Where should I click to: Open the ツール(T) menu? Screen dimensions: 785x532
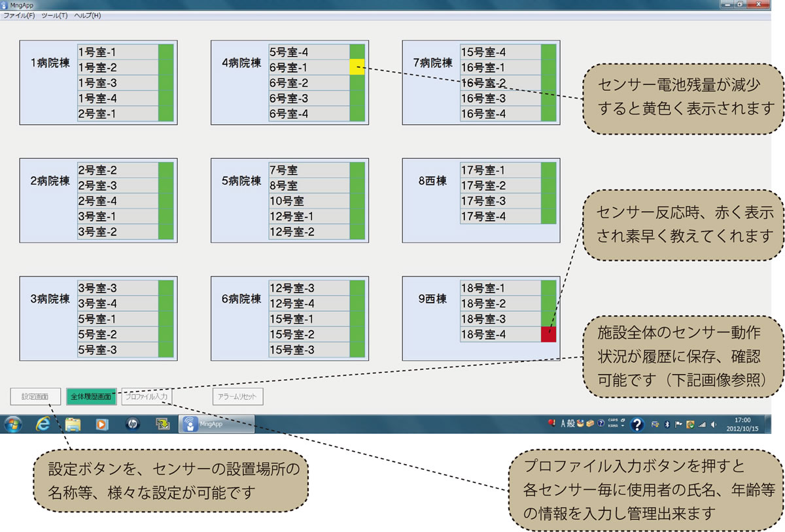click(x=54, y=15)
